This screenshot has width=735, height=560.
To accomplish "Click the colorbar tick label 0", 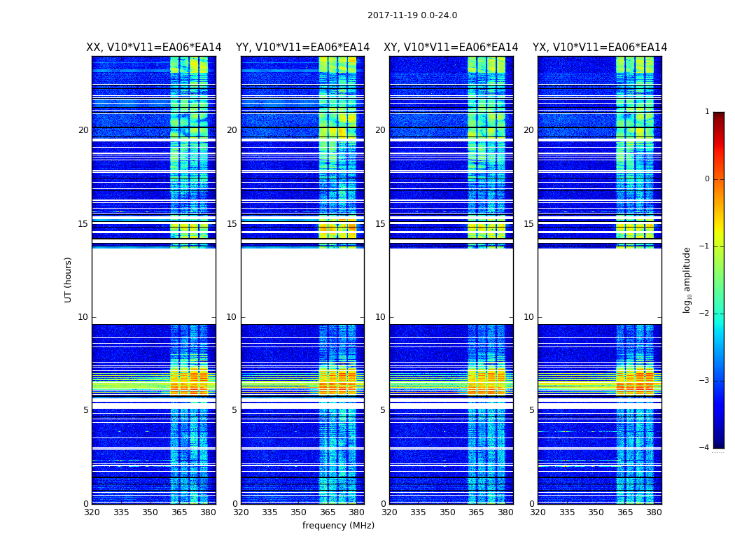I will point(707,179).
